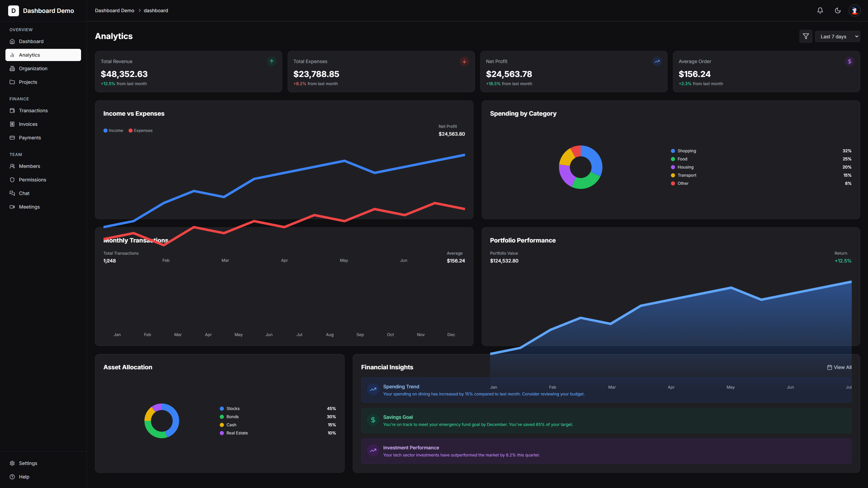Click the dollar icon on Average Order card
Screen dimensions: 868x488
(849, 61)
